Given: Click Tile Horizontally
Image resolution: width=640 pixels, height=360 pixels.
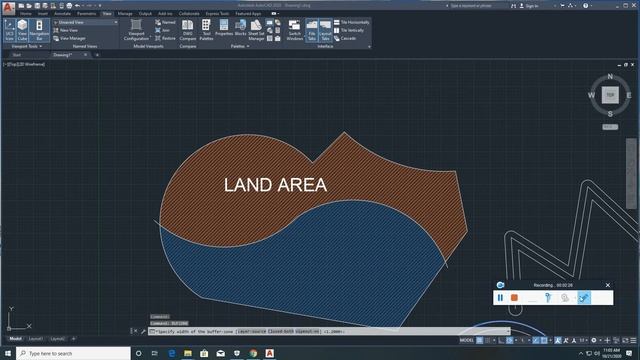Looking at the screenshot, I should click(x=352, y=22).
